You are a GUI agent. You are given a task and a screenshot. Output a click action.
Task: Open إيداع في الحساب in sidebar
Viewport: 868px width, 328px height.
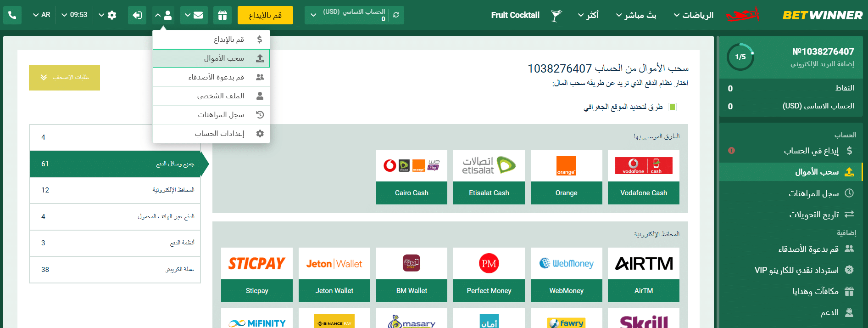click(811, 151)
